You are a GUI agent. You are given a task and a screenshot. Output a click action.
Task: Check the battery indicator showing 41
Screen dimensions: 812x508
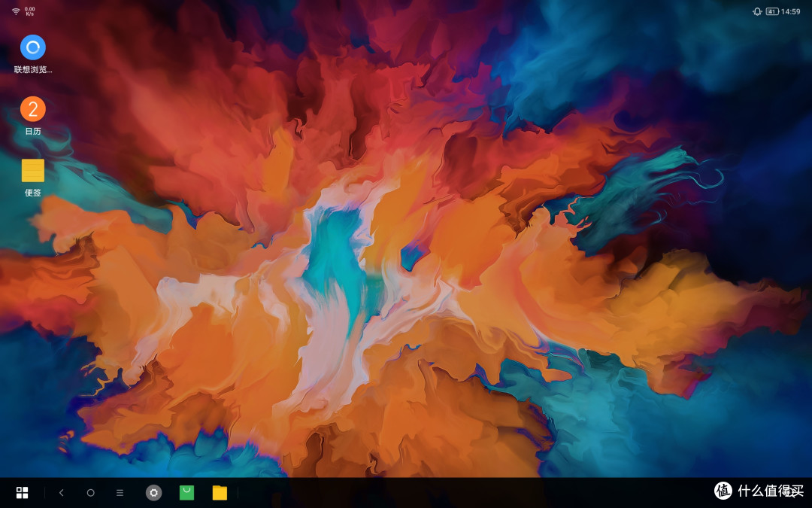tap(772, 11)
